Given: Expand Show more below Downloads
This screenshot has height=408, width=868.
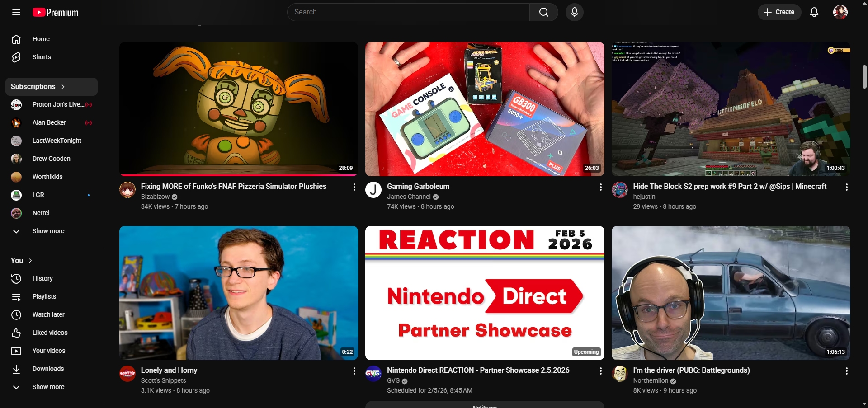Looking at the screenshot, I should click(x=48, y=387).
